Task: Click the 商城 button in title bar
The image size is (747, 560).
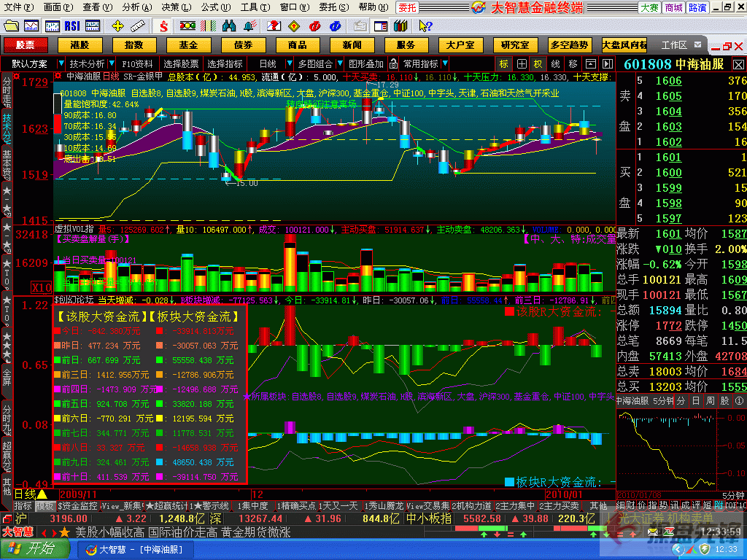Action: 673,7
